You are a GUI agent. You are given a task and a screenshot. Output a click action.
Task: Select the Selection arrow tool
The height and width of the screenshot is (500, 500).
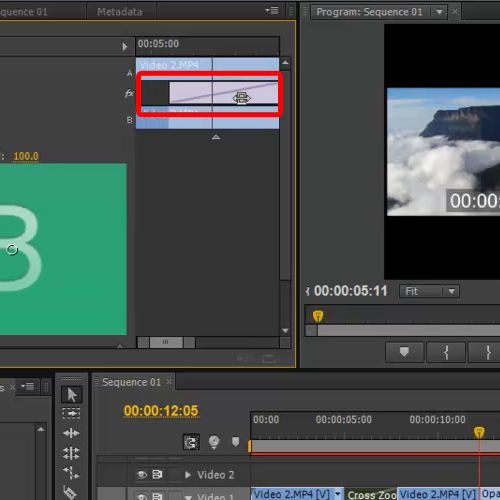(x=71, y=395)
